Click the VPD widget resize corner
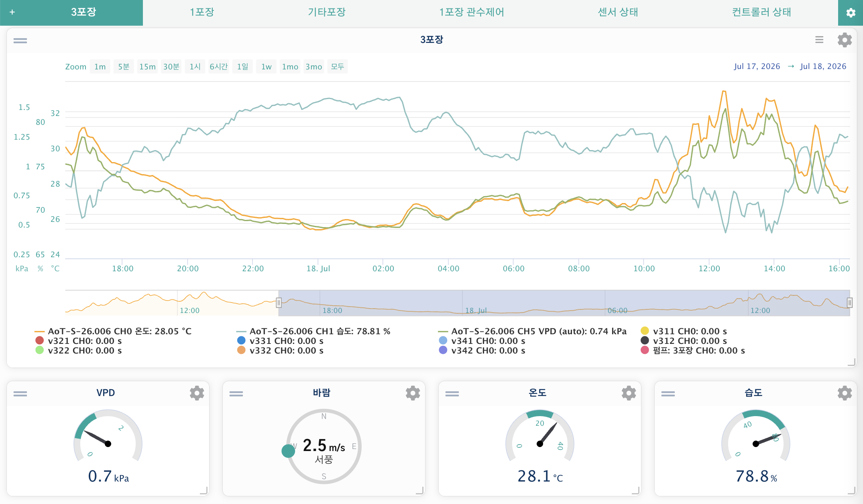This screenshot has height=504, width=863. pyautogui.click(x=204, y=490)
